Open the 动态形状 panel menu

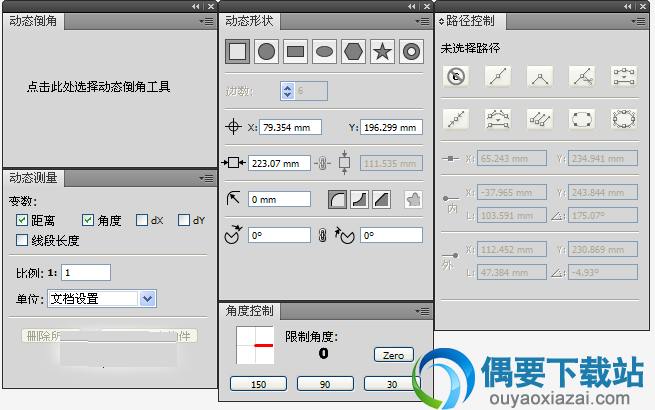click(422, 21)
